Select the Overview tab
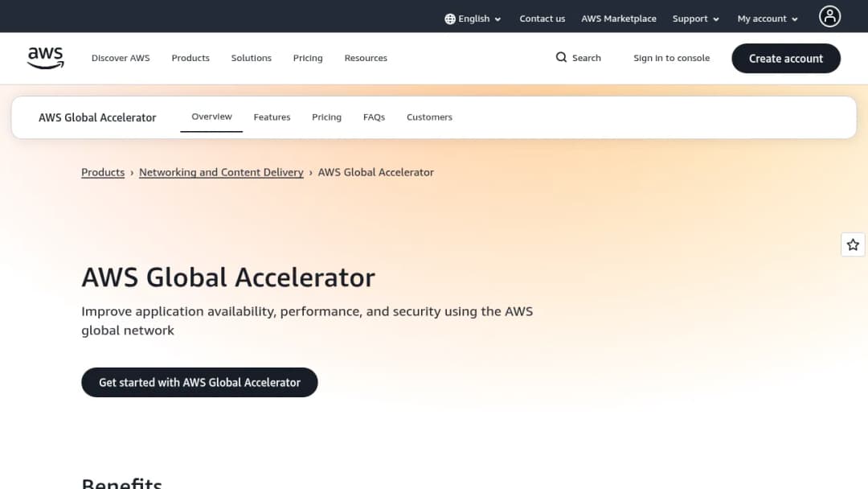Screen dimensions: 868x489 [211, 117]
